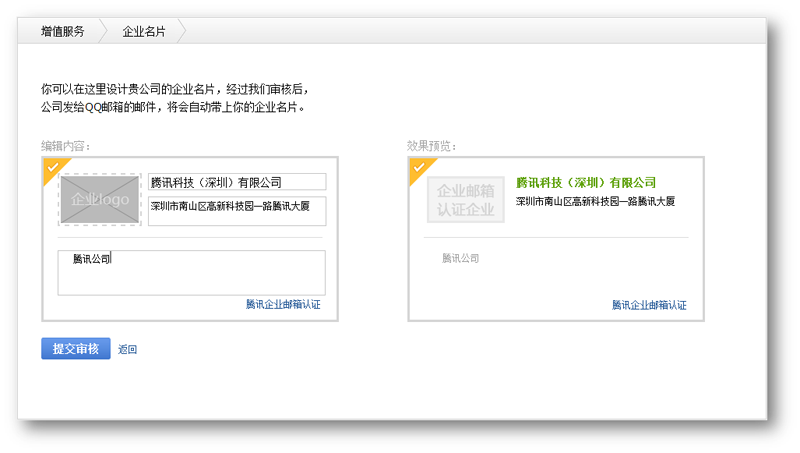Select the 企业名片 breadcrumb tab
800x453 pixels.
pyautogui.click(x=143, y=31)
